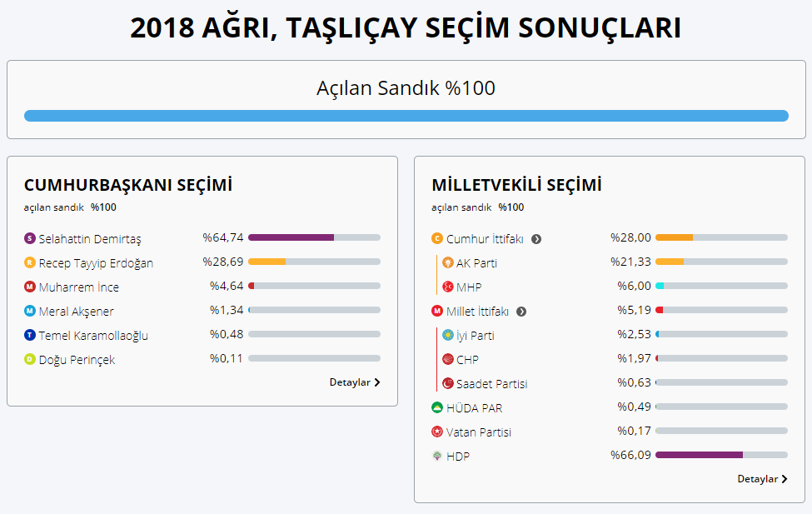Click the İyi Parti logo icon
812x514 pixels.
pyautogui.click(x=448, y=336)
